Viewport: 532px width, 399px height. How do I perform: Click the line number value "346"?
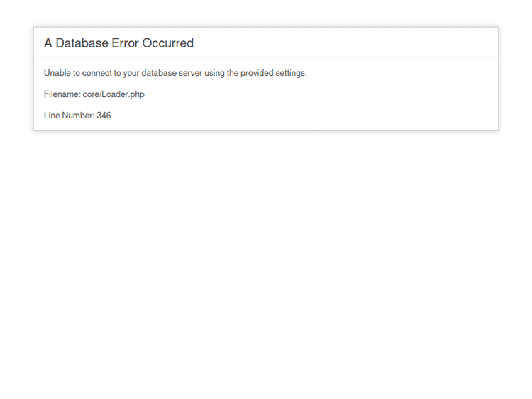104,116
